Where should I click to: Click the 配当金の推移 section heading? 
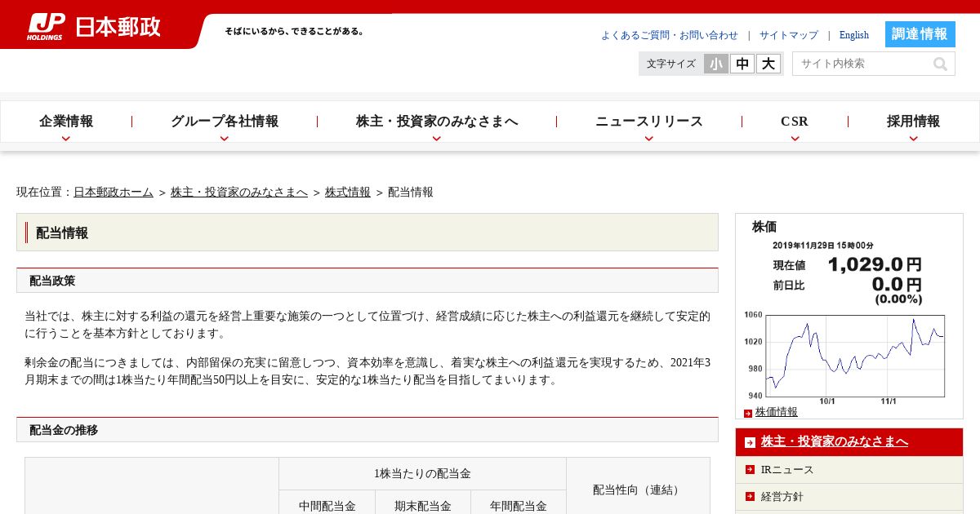coord(367,430)
